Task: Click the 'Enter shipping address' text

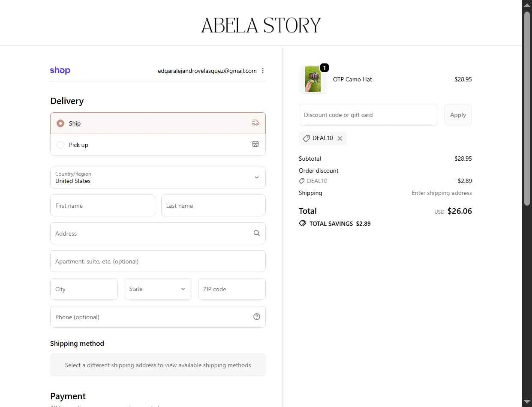Action: point(442,193)
